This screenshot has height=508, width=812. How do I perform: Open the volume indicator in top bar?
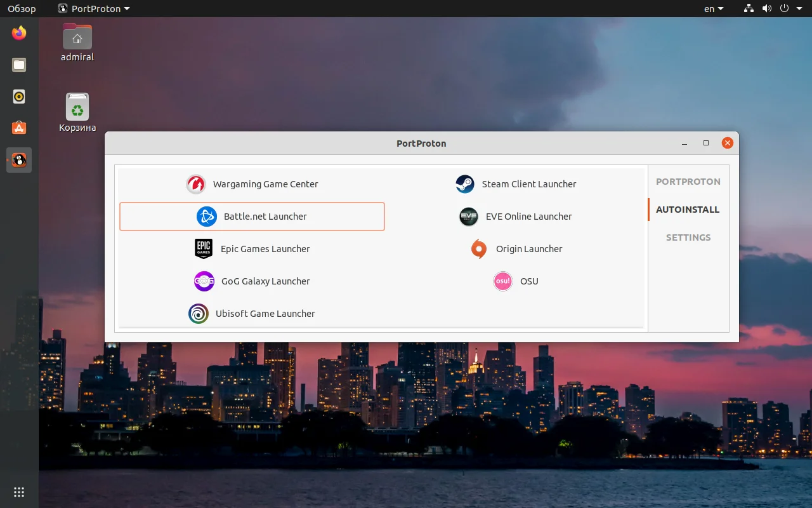[767, 9]
